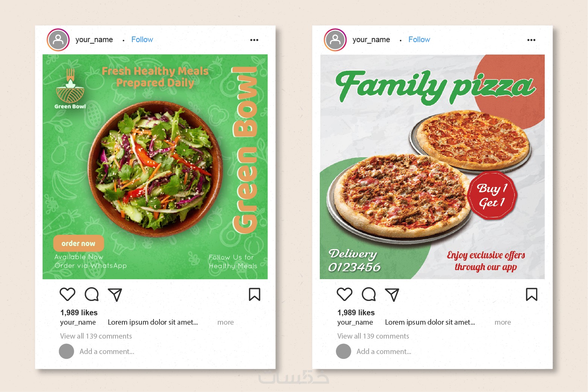
Task: Like the Green Bowl salad post
Action: click(x=67, y=294)
